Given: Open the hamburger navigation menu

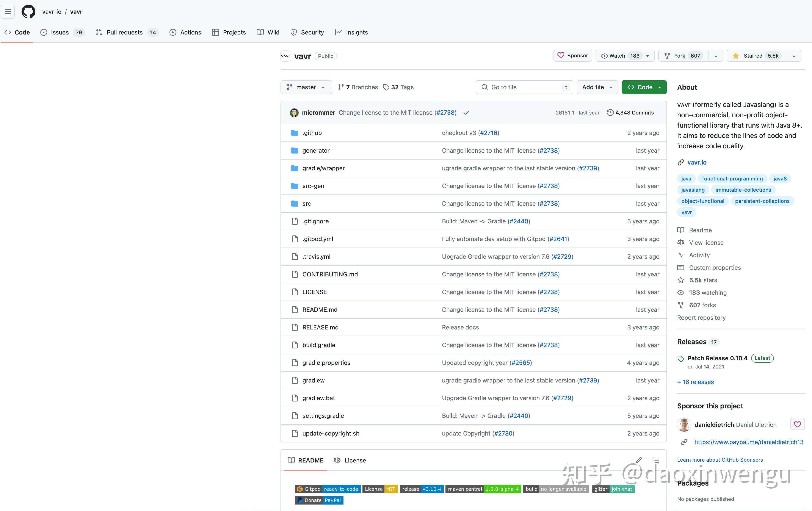Looking at the screenshot, I should tap(8, 12).
